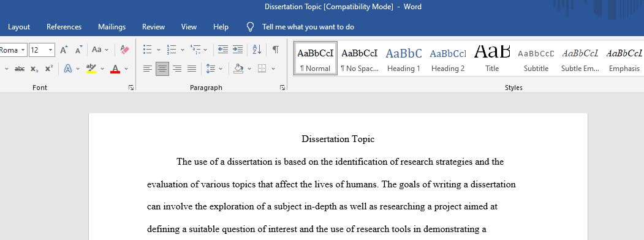
Task: Apply the Title style
Action: coord(492,58)
